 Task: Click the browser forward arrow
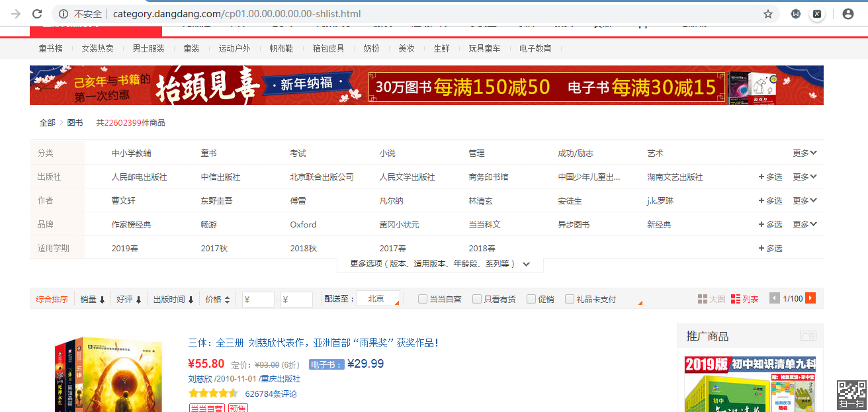tap(15, 14)
